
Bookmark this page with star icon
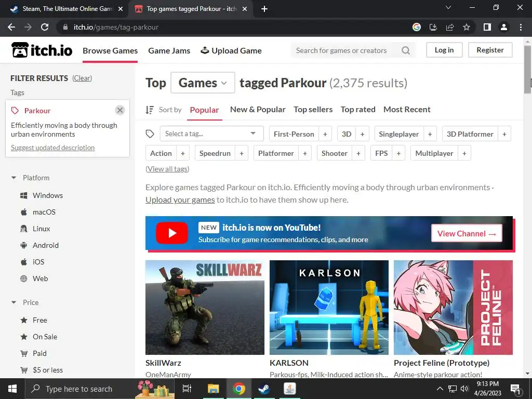[467, 27]
